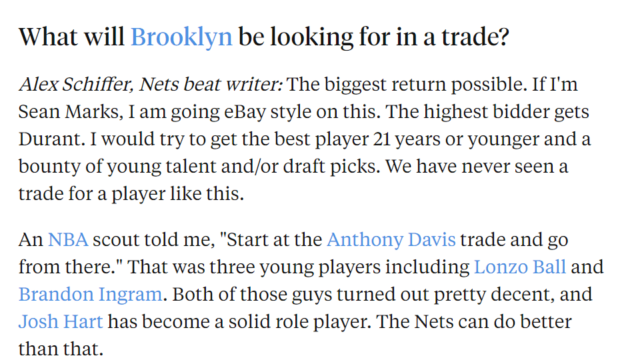Image resolution: width=644 pixels, height=364 pixels.
Task: Open the Brandon Ingram link
Action: tap(91, 295)
